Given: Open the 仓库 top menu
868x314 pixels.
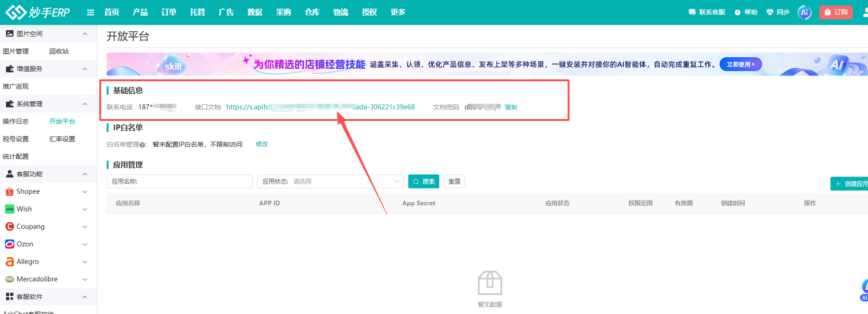Looking at the screenshot, I should coord(312,12).
